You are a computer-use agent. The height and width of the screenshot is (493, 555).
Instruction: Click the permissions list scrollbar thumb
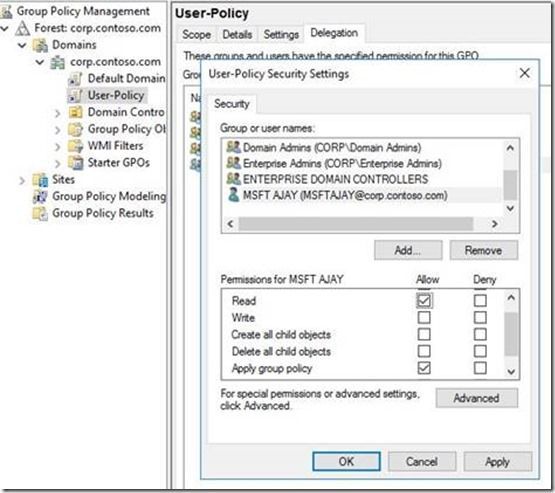(511, 334)
